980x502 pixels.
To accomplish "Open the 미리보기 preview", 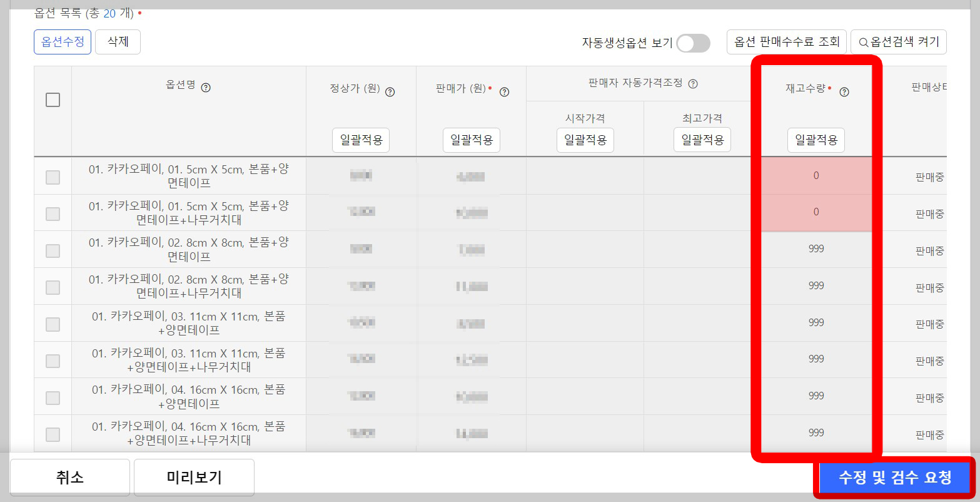I will (194, 477).
